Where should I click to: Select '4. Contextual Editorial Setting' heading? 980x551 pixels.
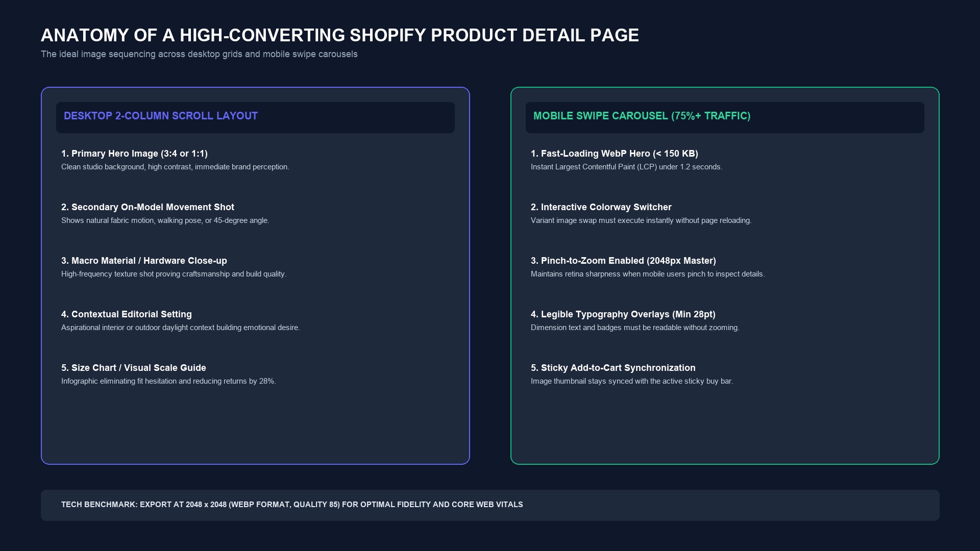pos(127,314)
